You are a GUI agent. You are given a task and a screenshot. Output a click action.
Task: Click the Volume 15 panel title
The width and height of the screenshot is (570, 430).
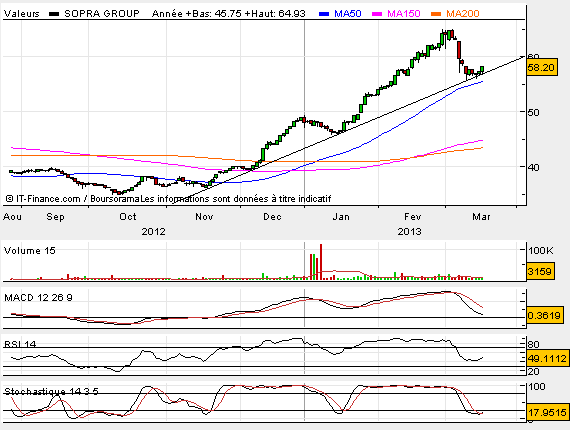tap(29, 250)
